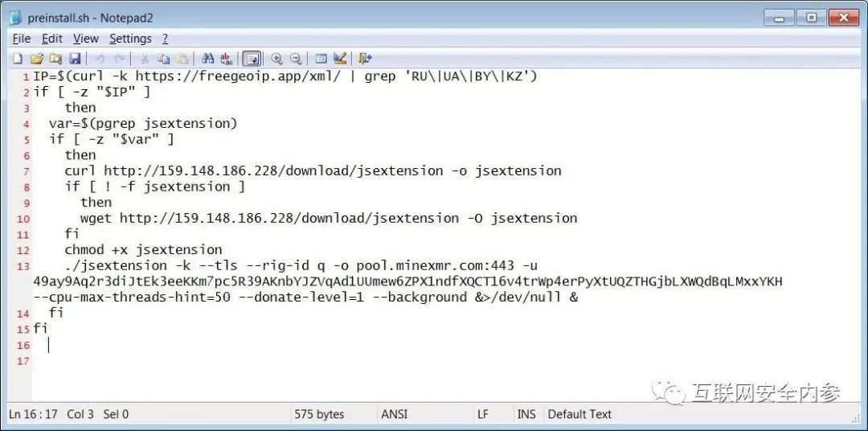Click the Undo arrow icon
Screen dimensions: 868x431
coord(100,58)
